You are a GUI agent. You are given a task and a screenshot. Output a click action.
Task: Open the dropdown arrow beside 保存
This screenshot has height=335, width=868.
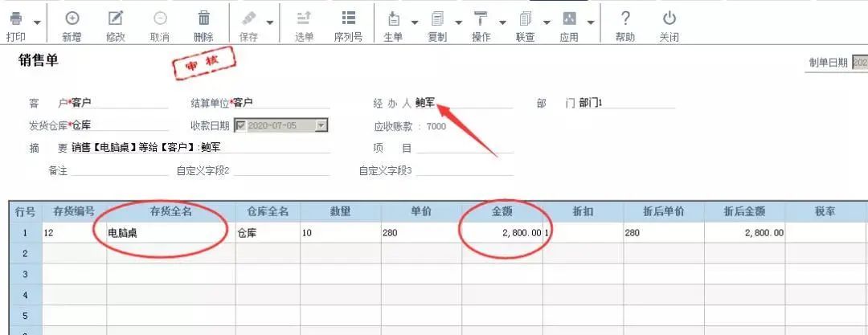269,22
